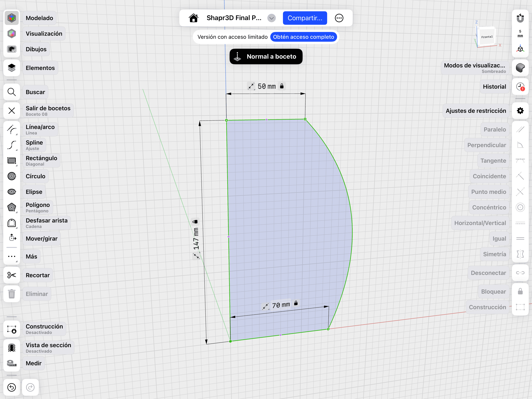Screen dimensions: 532x399
Task: Switch to Dibujos workspace
Action: (11, 49)
